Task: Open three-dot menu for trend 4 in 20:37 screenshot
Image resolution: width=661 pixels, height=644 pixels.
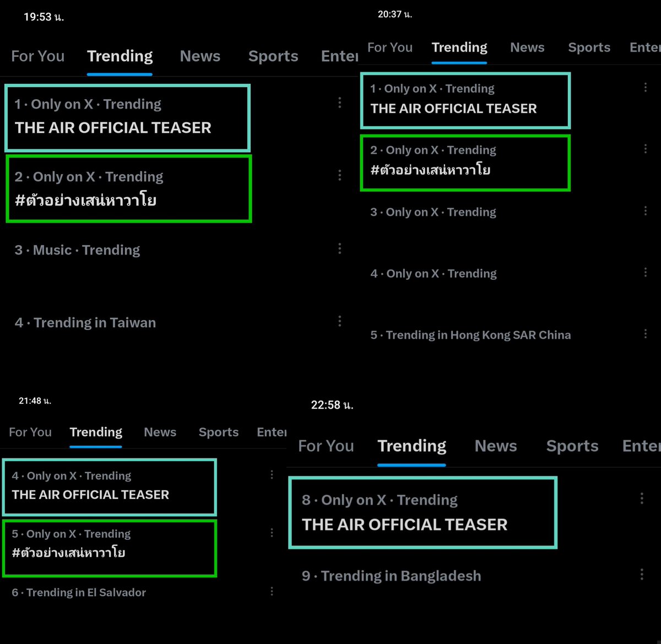Action: (x=646, y=272)
